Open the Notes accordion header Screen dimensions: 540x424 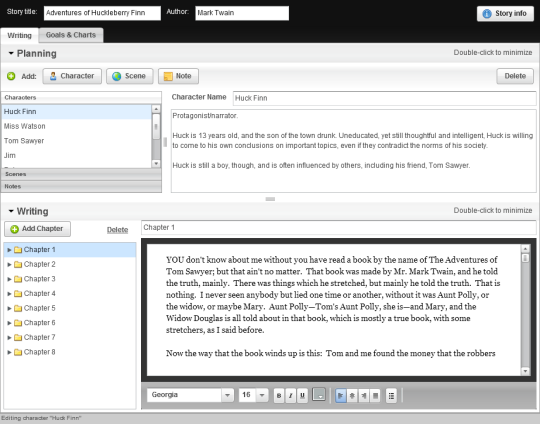coord(81,186)
